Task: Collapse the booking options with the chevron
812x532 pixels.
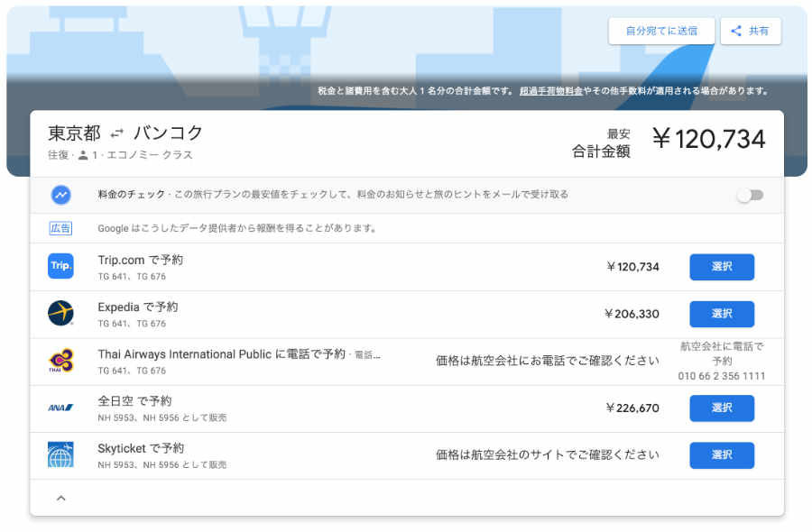Action: [61, 498]
